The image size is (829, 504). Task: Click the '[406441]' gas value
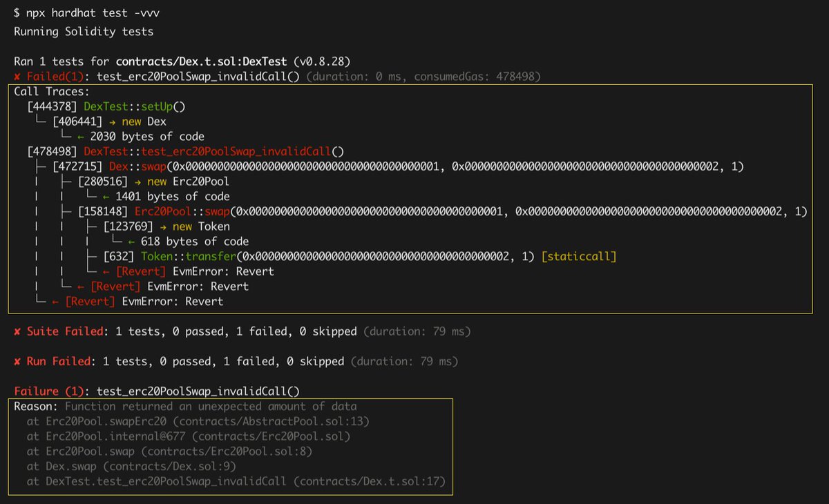(x=77, y=122)
